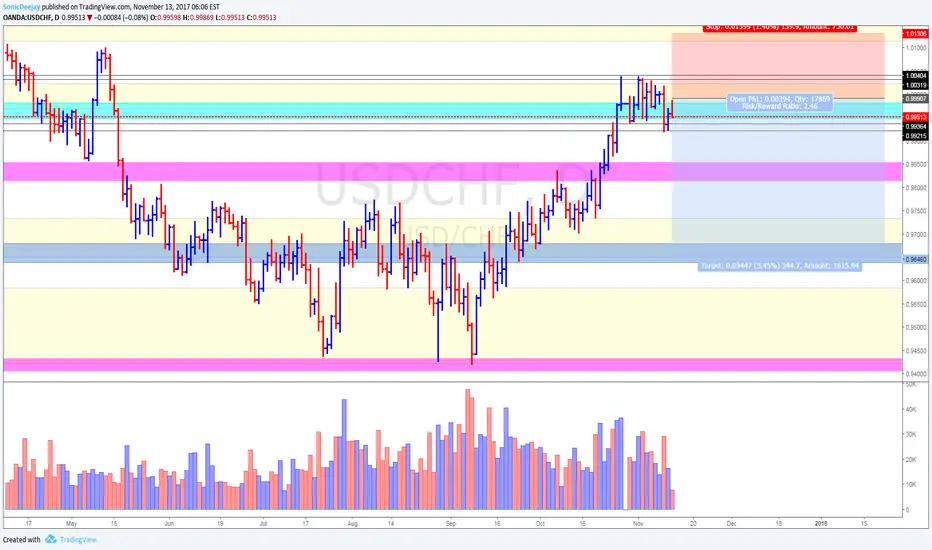Viewport: 932px width, 550px height.
Task: Click the Jul label on time axis
Action: click(x=263, y=524)
